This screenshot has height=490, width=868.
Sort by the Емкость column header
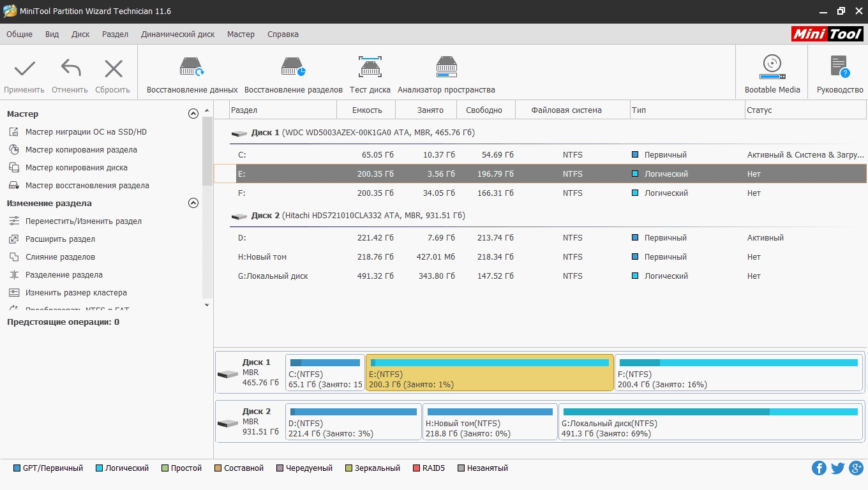point(366,110)
